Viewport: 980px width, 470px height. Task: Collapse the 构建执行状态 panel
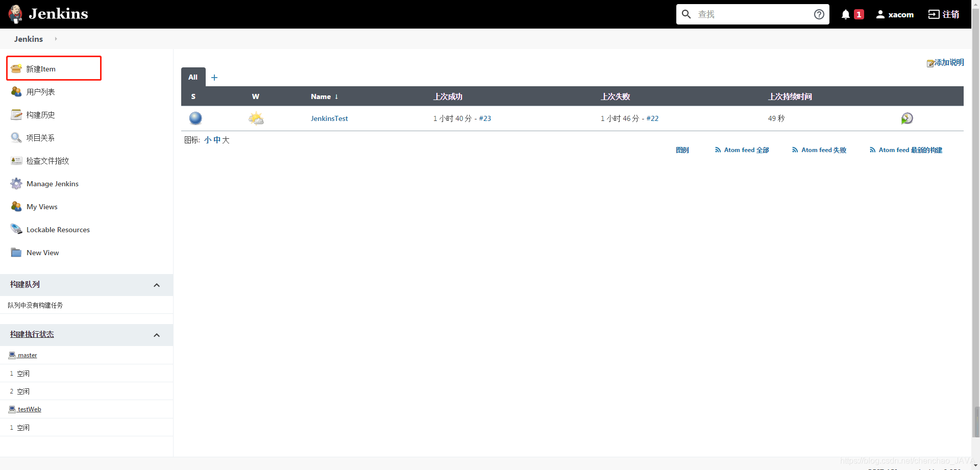pos(157,335)
